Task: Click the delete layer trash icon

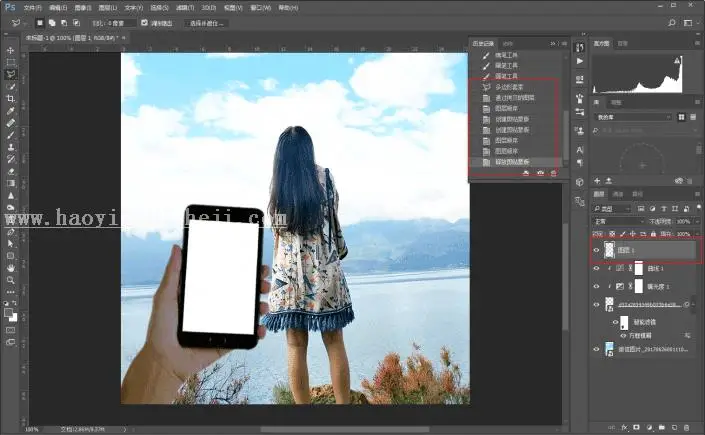Action: (x=687, y=427)
